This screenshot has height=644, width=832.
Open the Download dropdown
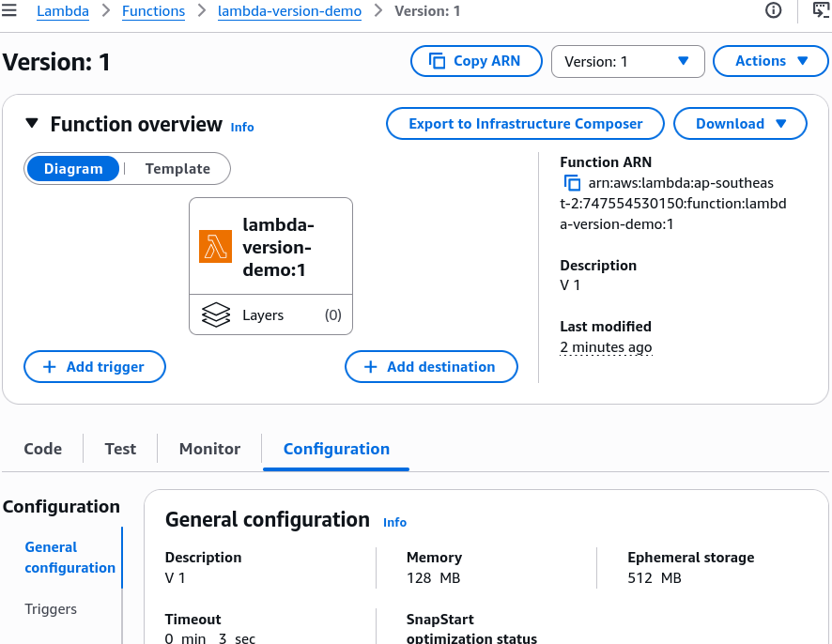(740, 124)
